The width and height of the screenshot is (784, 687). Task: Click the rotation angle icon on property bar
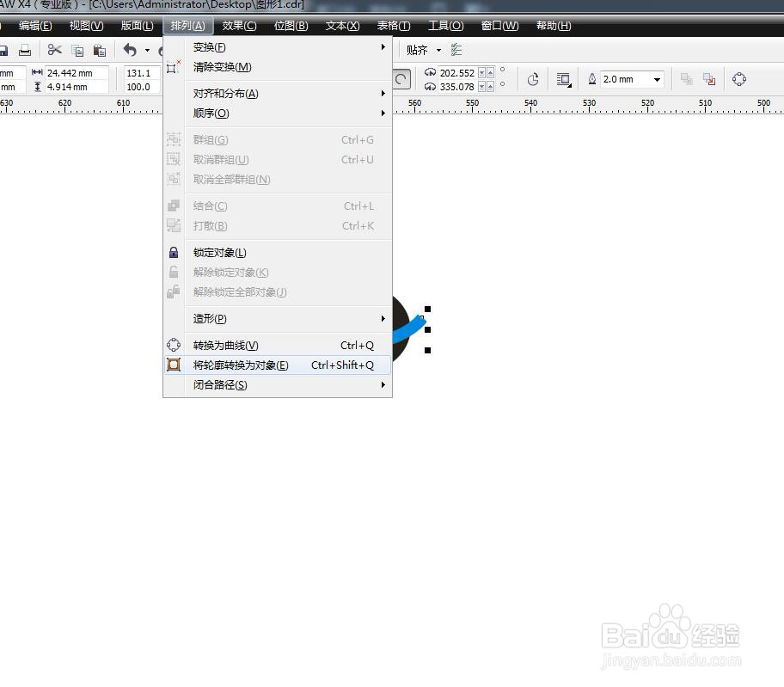click(x=533, y=79)
